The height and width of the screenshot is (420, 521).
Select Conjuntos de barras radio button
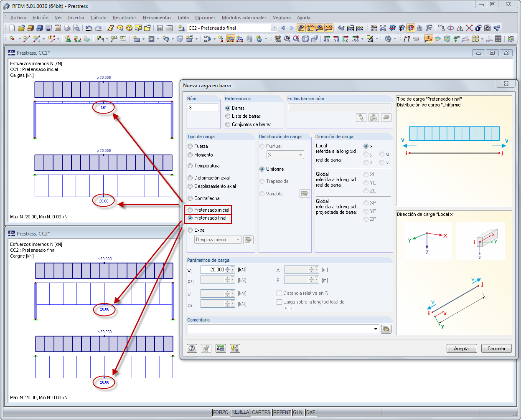(228, 124)
